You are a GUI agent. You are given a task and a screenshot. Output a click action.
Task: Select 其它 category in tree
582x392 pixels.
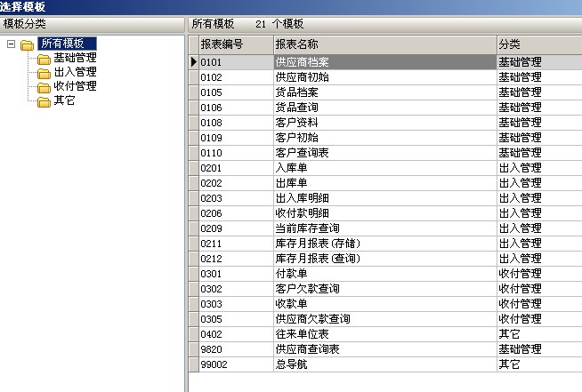coord(64,100)
